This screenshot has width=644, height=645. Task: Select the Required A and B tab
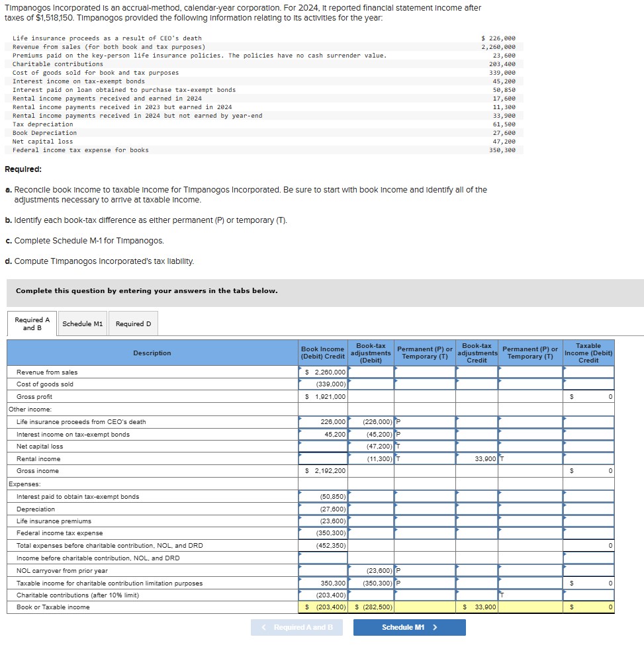point(30,323)
